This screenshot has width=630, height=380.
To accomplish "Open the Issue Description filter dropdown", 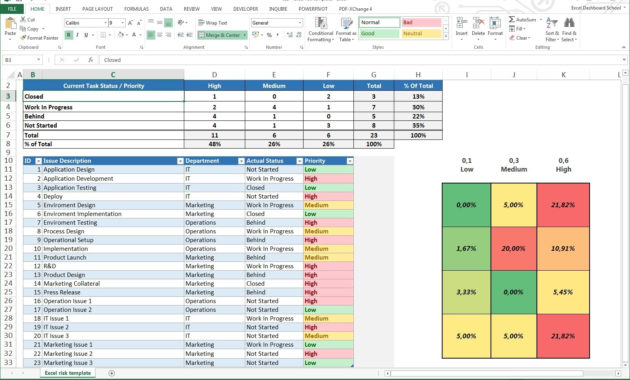I will (180, 161).
